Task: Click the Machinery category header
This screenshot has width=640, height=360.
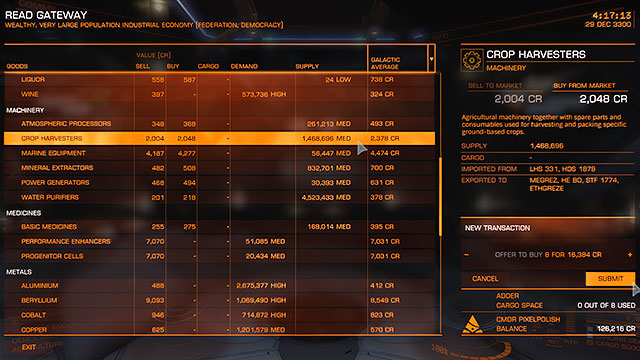Action: (25, 110)
